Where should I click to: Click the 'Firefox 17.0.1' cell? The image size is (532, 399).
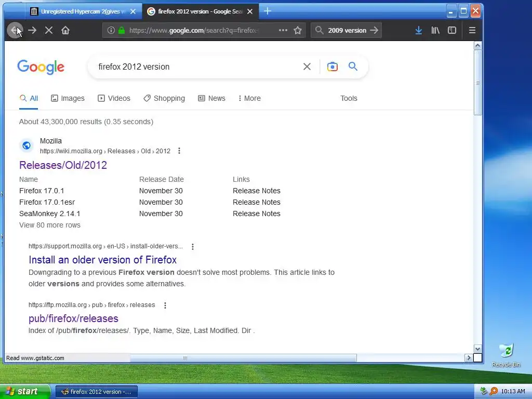pos(42,191)
